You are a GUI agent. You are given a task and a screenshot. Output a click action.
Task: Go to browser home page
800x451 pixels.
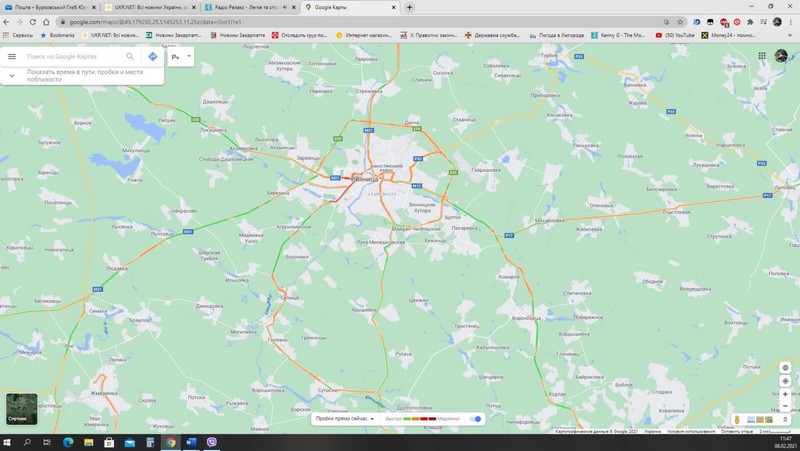pos(46,22)
